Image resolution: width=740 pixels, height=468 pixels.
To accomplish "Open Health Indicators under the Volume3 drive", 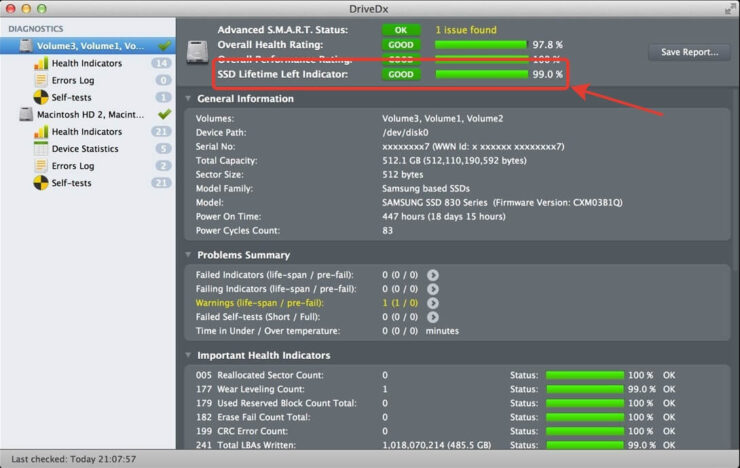I will [87, 63].
